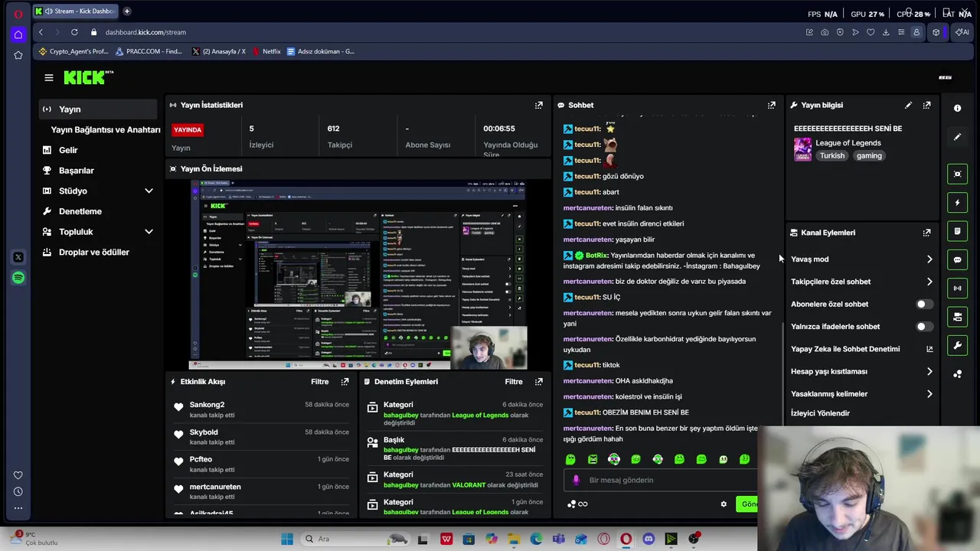Click the taskbar search box Ara
The height and width of the screenshot is (551, 980).
pos(354,539)
